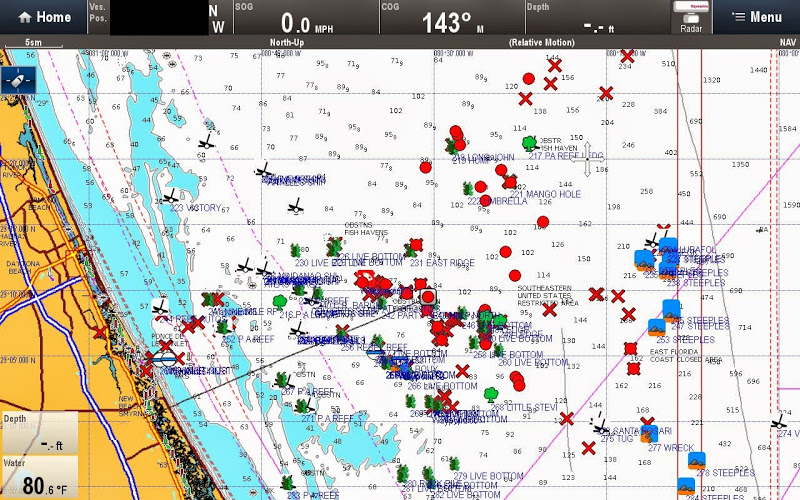Open the Radar shortcut icon

pos(691,17)
